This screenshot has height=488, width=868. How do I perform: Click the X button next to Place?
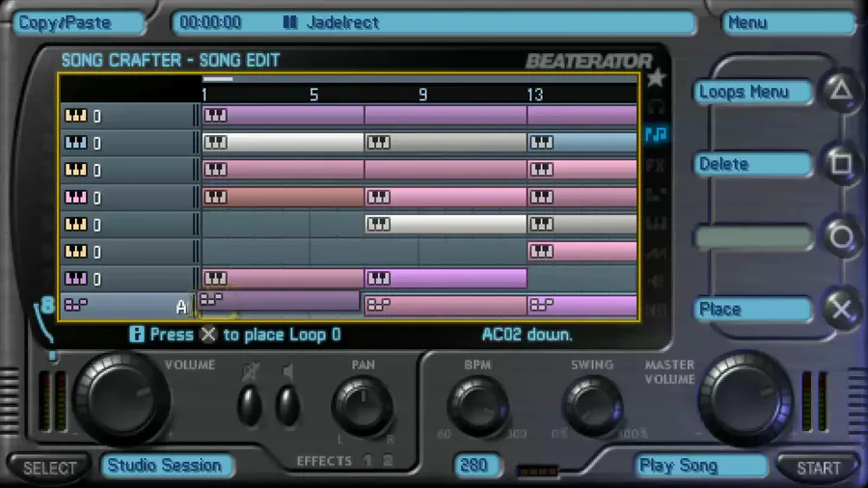pos(841,309)
